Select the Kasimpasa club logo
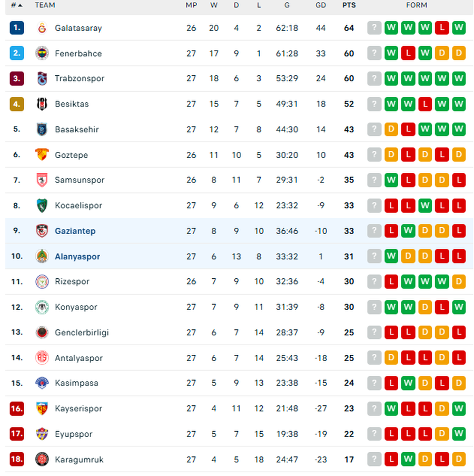Screen dimensions: 474x476 pos(42,383)
